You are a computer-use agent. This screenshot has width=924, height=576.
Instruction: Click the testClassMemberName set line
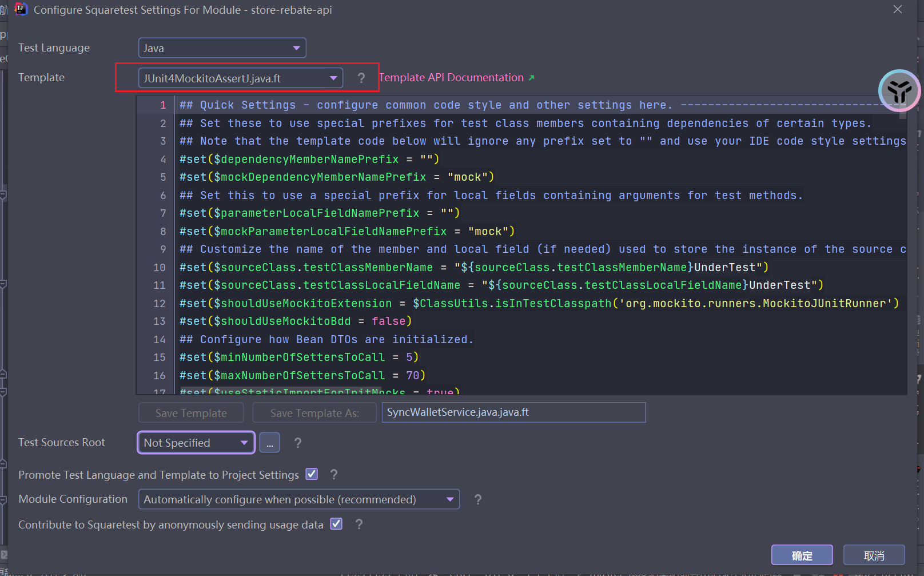[474, 267]
